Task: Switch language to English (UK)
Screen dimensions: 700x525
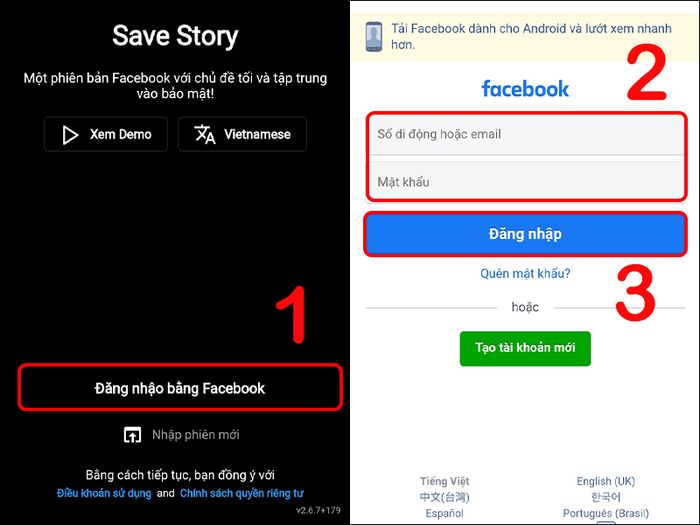Action: coord(605,481)
